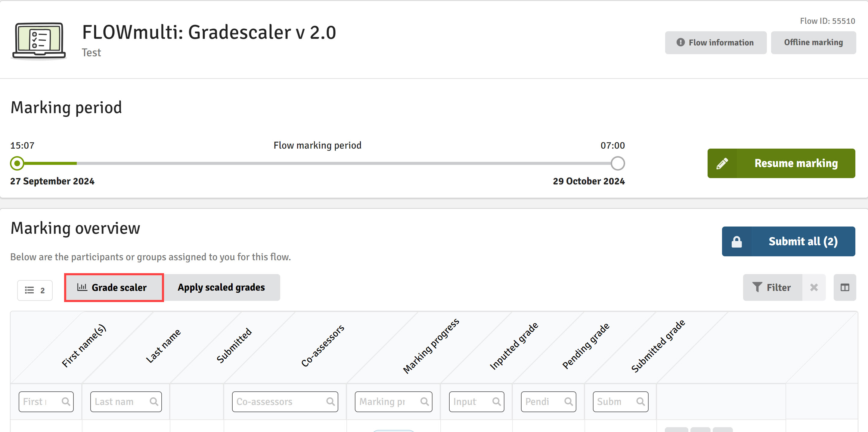
Task: Click the search icon in Last name field
Action: (154, 401)
